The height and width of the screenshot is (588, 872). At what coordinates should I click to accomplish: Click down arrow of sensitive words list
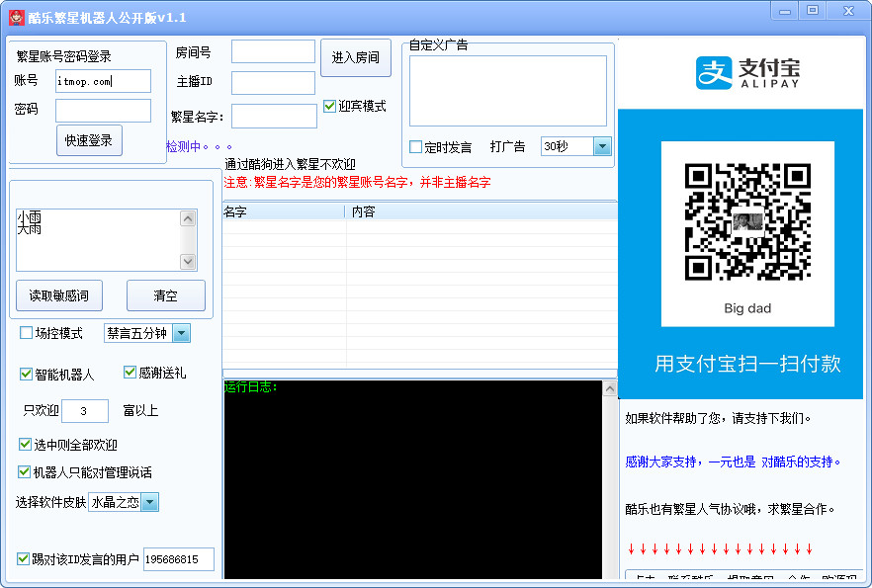coord(188,261)
